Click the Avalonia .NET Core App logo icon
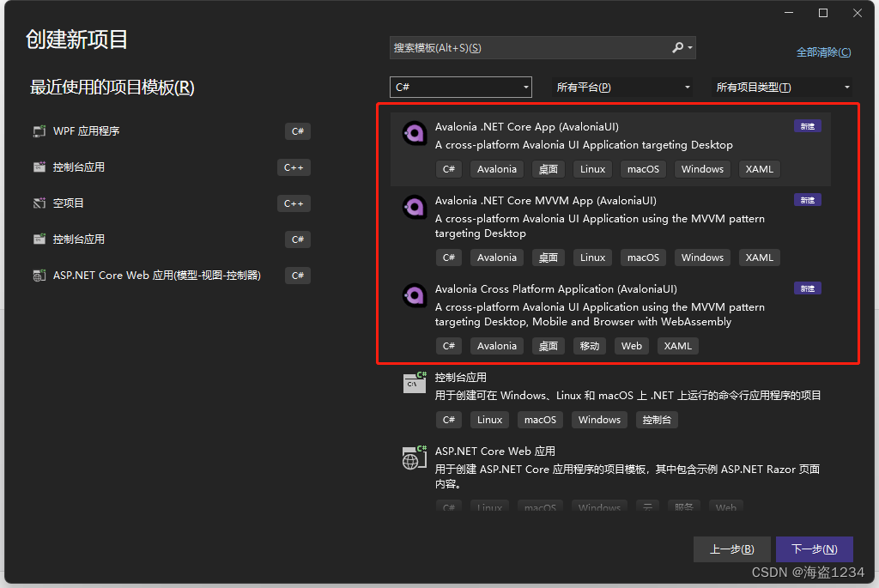This screenshot has height=588, width=879. click(x=415, y=133)
